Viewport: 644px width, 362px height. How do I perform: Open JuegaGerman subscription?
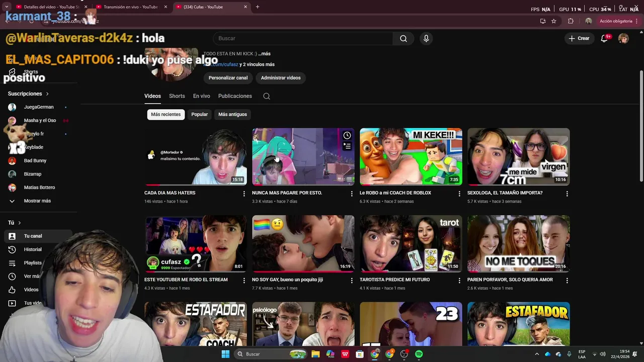click(x=39, y=107)
